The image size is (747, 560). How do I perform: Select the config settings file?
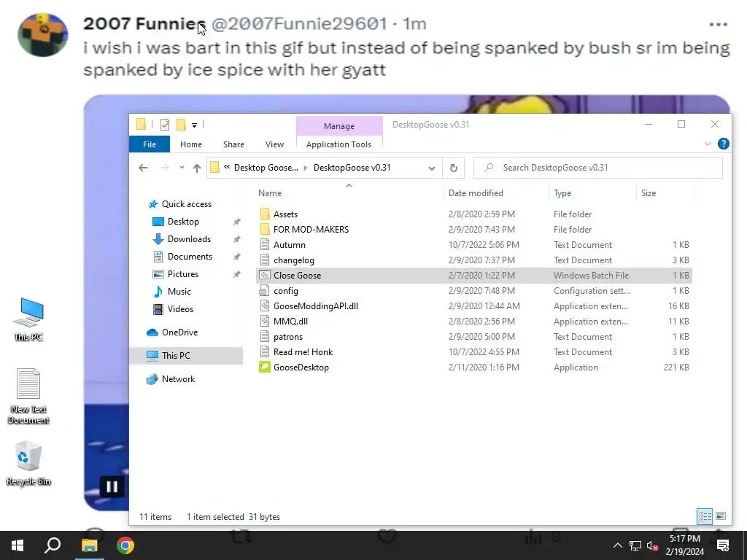click(x=473, y=290)
